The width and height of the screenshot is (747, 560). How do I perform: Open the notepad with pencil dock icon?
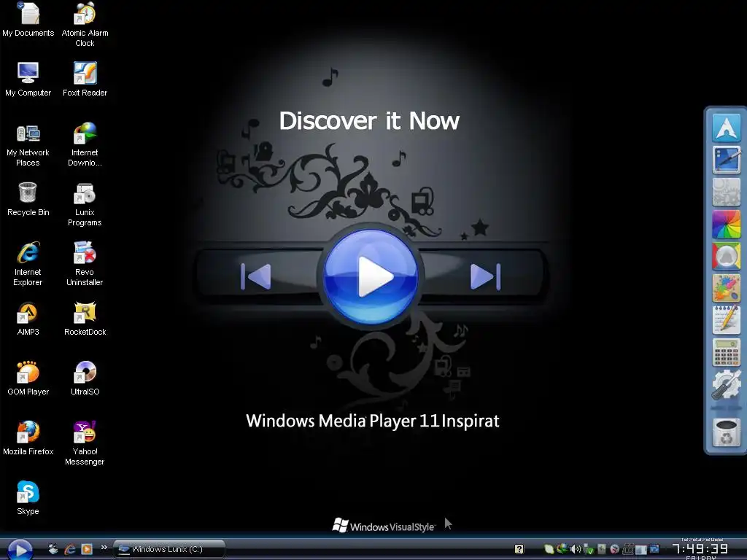coord(726,320)
